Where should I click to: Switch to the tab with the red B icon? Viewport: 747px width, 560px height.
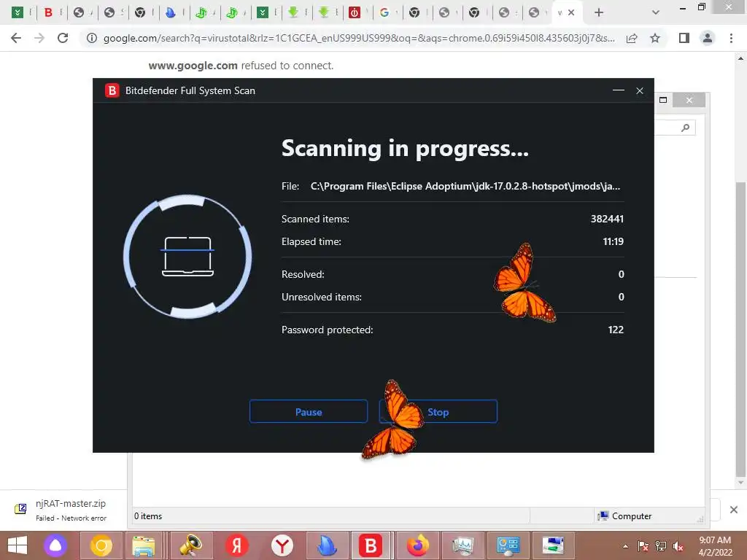tap(48, 12)
